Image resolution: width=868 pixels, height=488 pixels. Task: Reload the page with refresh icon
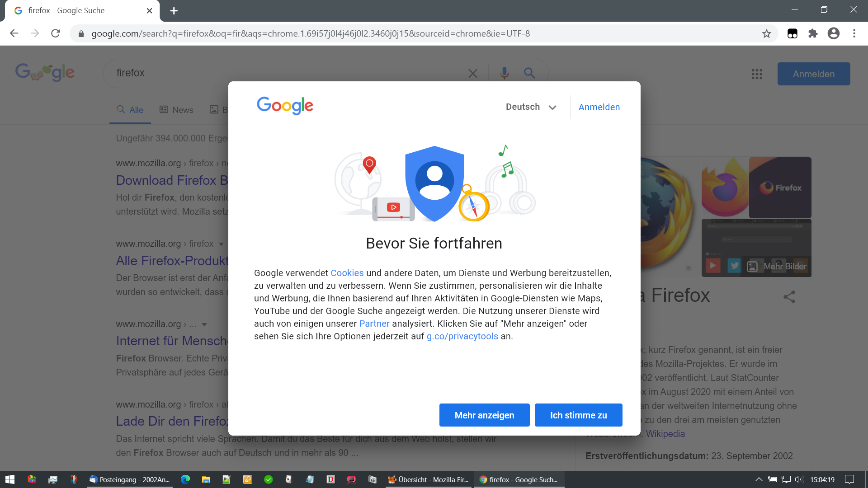click(56, 33)
